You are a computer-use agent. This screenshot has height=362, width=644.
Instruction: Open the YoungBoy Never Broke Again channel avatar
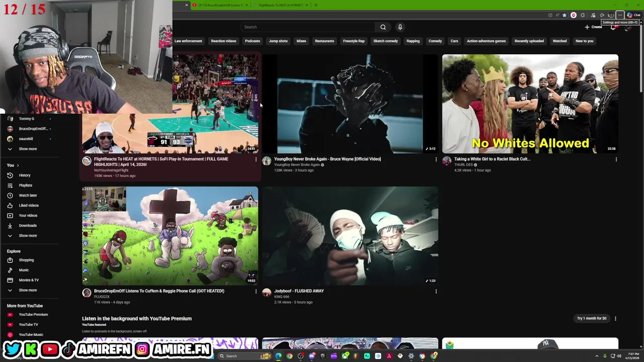tap(267, 161)
